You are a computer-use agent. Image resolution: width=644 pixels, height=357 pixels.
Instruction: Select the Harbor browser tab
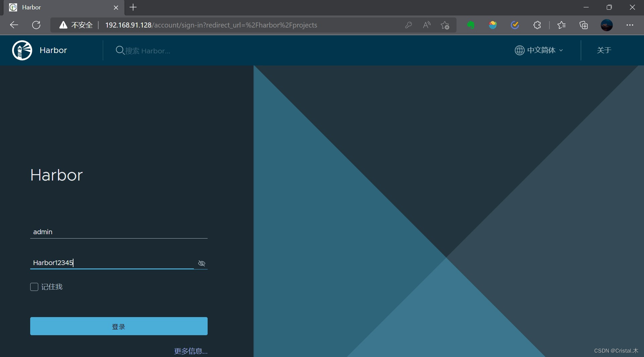[x=64, y=7]
